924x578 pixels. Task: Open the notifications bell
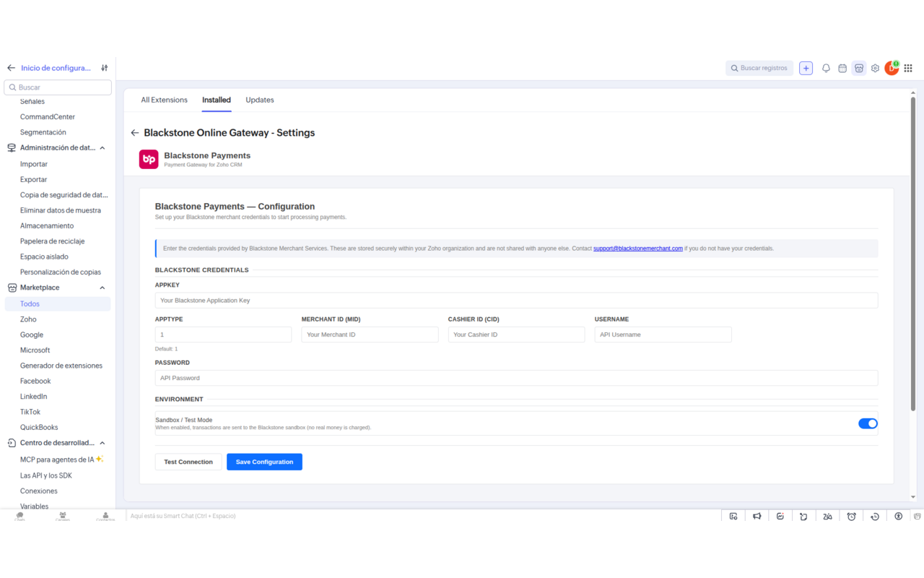826,68
